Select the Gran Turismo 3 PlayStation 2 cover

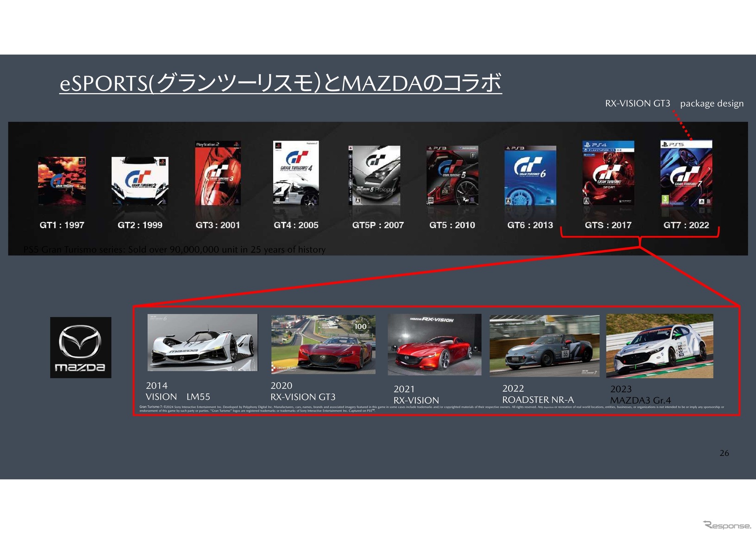[218, 173]
